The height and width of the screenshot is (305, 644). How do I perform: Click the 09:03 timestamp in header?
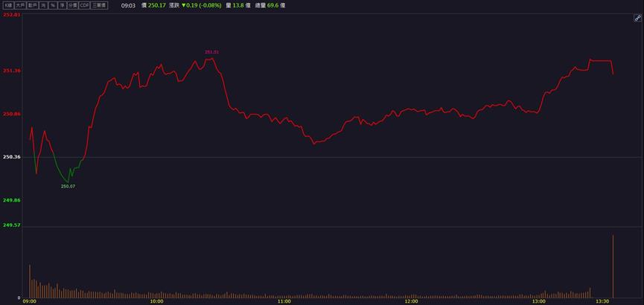[128, 5]
